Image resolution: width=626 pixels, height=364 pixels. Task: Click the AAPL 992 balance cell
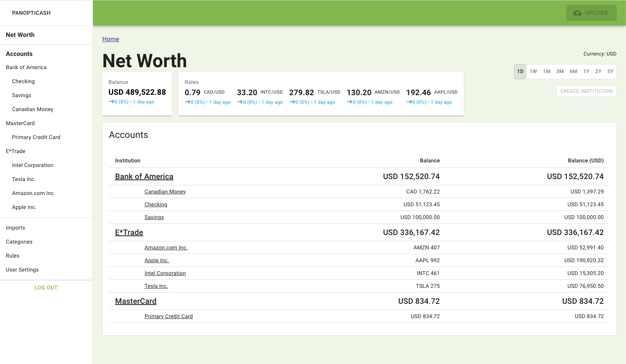[x=428, y=260]
